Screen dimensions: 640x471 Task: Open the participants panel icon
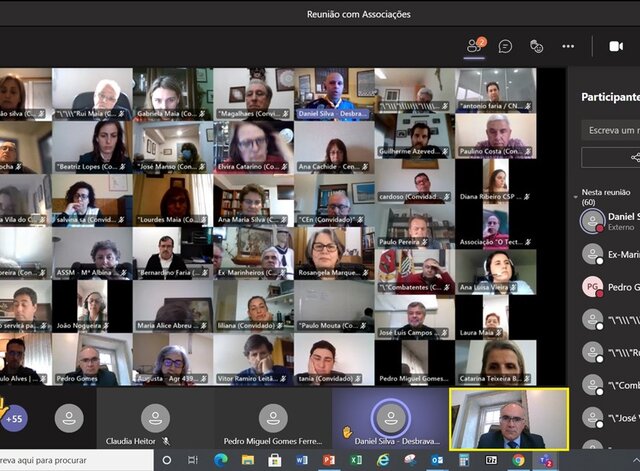point(475,46)
